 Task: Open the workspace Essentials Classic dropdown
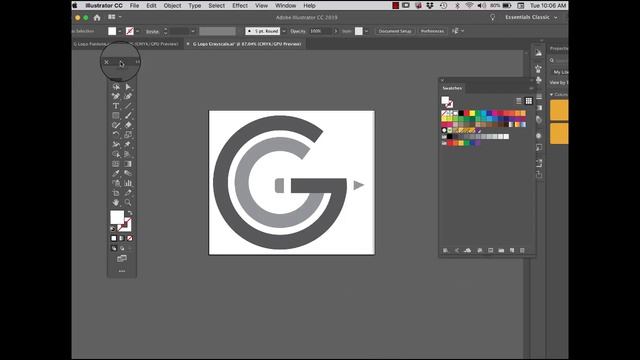[x=531, y=17]
